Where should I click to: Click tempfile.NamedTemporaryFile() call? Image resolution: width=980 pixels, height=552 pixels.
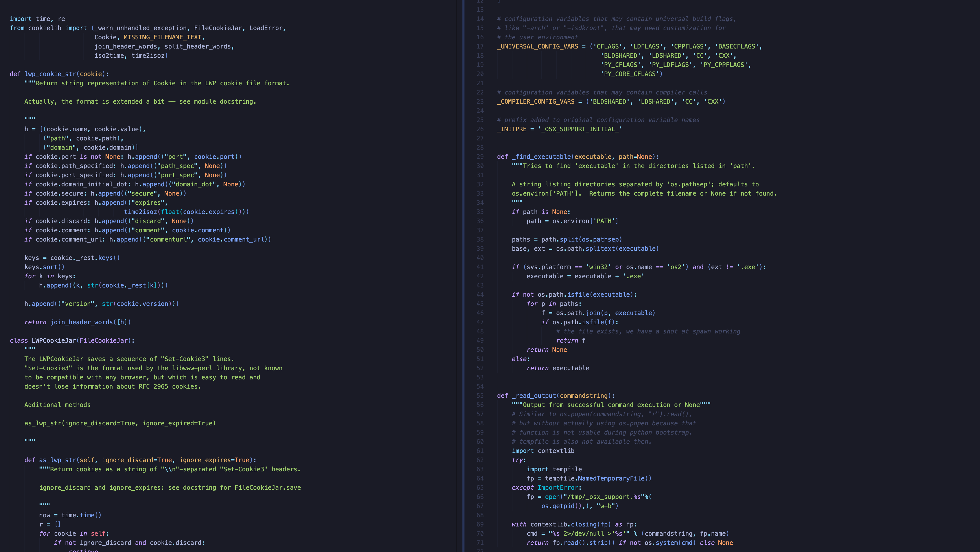click(598, 478)
